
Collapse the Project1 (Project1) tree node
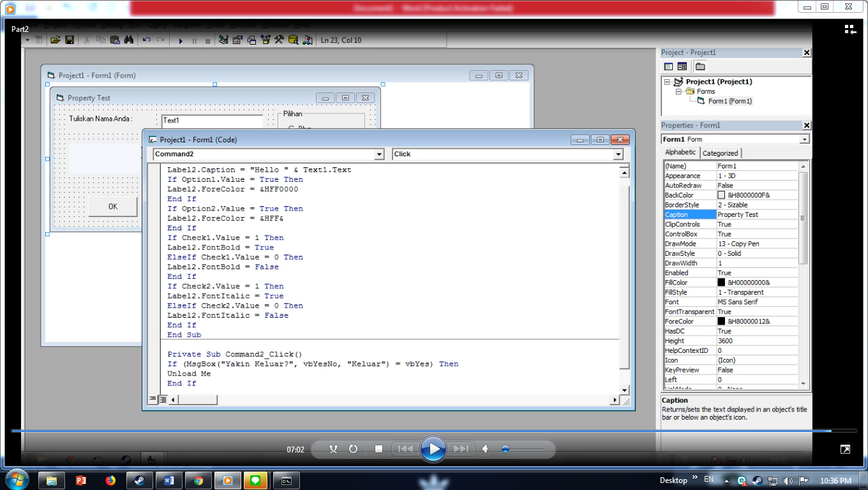(668, 82)
